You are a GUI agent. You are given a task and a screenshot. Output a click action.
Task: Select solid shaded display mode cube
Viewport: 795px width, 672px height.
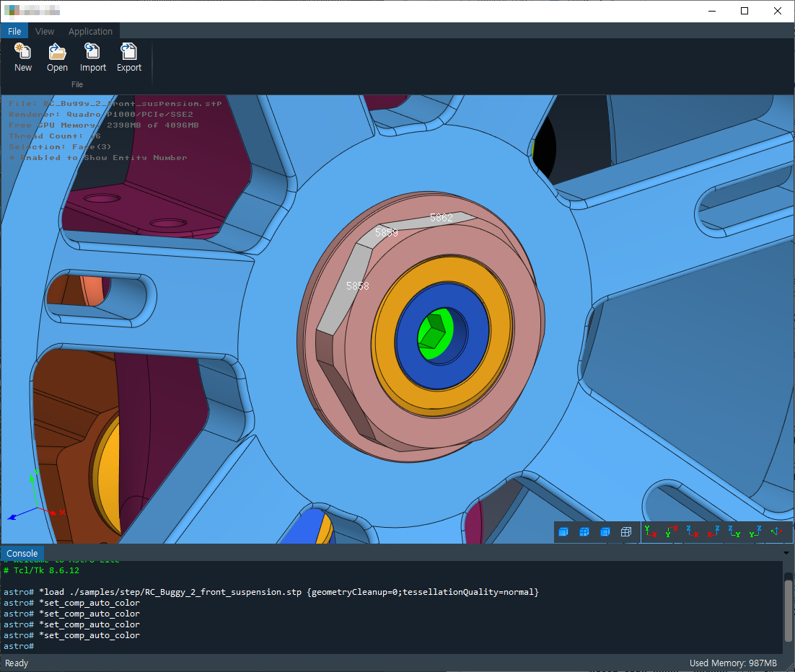pyautogui.click(x=563, y=531)
